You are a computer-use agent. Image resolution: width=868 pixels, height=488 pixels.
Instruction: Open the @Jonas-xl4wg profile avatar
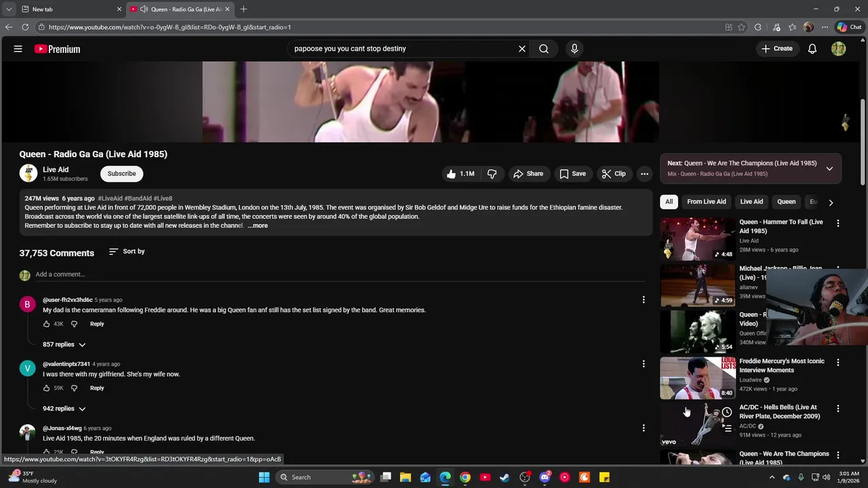click(x=27, y=432)
